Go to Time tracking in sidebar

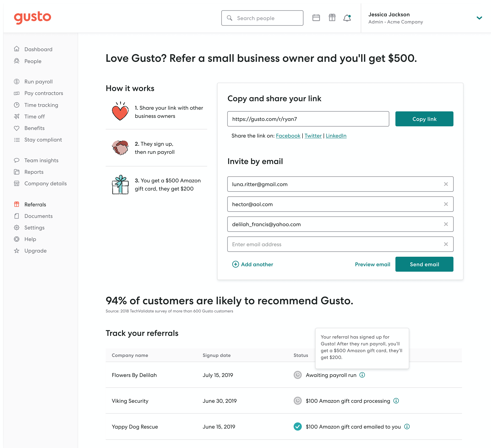coord(41,105)
